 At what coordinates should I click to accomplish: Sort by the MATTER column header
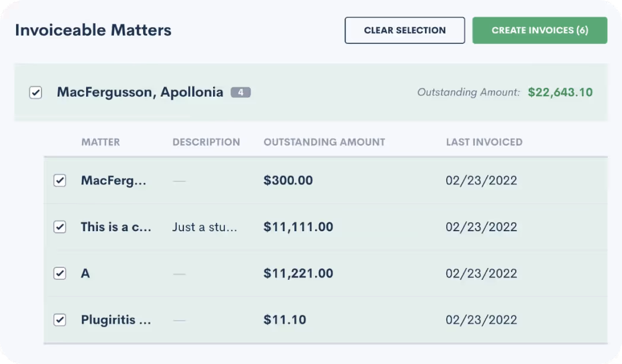pos(100,142)
